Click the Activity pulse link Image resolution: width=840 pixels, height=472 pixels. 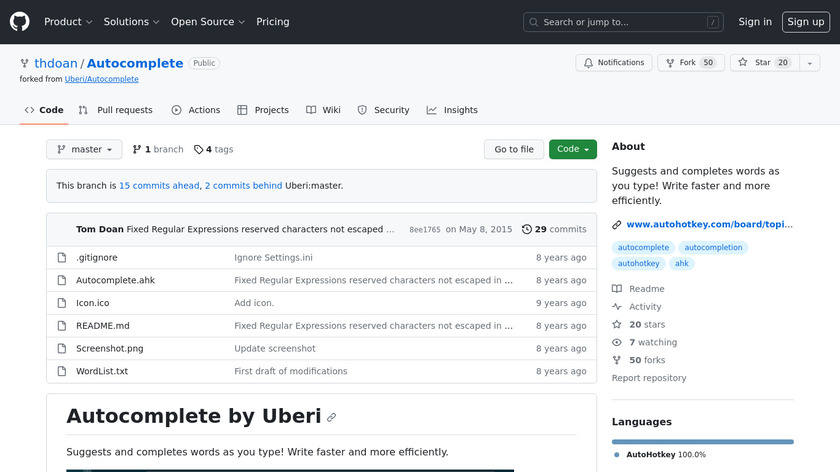pos(645,307)
